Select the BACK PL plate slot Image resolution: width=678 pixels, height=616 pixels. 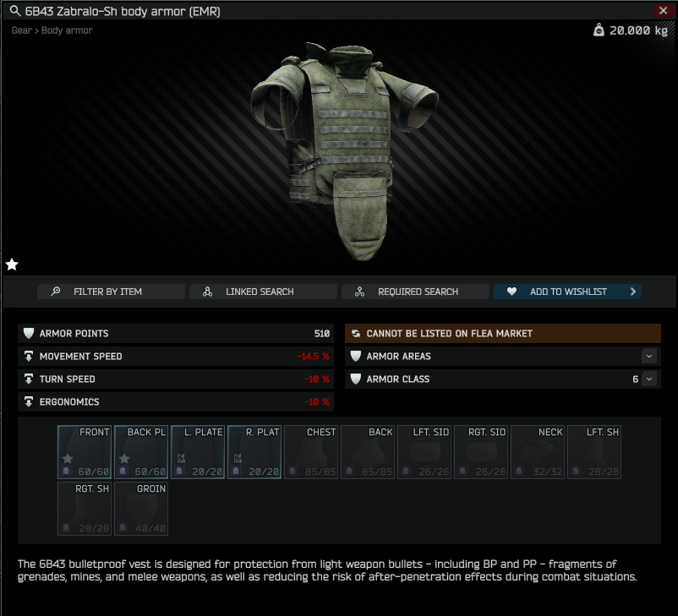[141, 452]
